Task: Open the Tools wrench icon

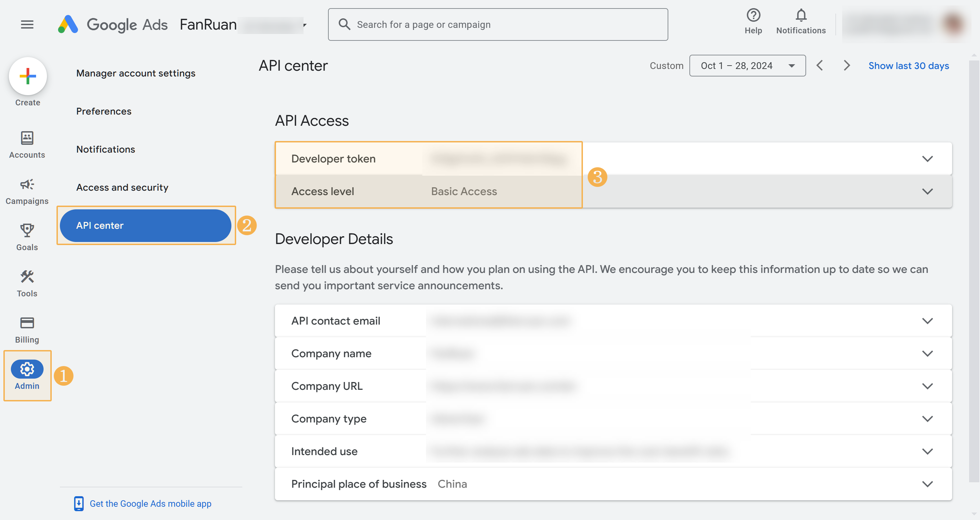Action: tap(27, 277)
